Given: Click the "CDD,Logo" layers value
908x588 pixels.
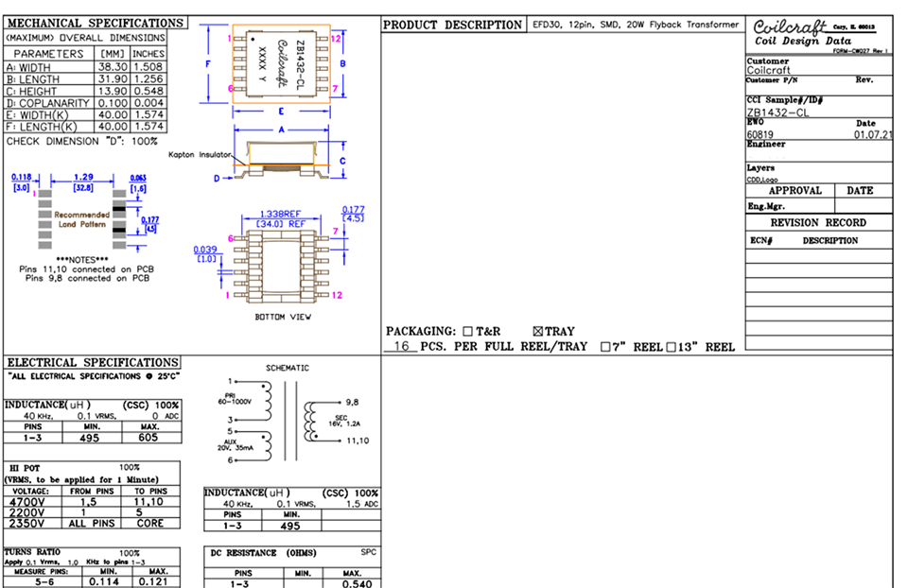Looking at the screenshot, I should [762, 180].
